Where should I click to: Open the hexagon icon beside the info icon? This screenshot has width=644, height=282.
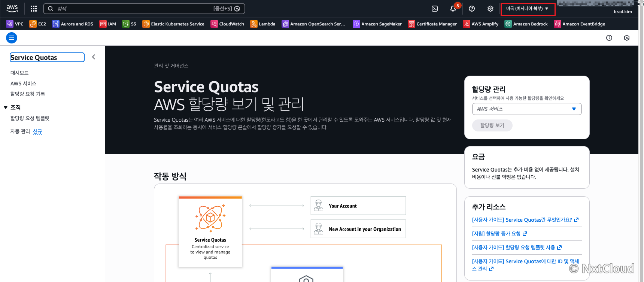tap(627, 38)
